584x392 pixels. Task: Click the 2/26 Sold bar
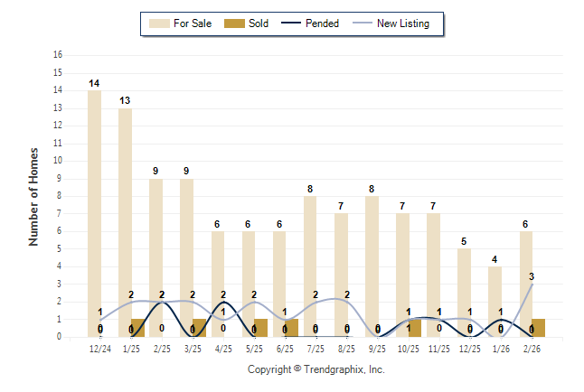538,328
